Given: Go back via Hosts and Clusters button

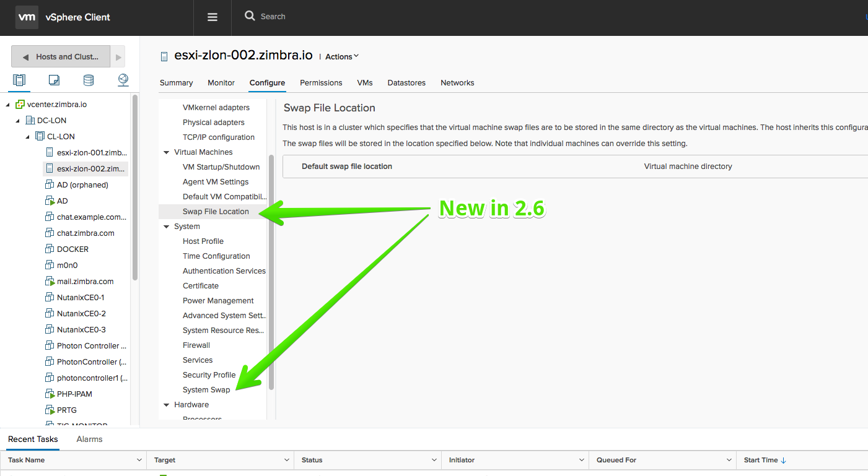Looking at the screenshot, I should tap(61, 56).
